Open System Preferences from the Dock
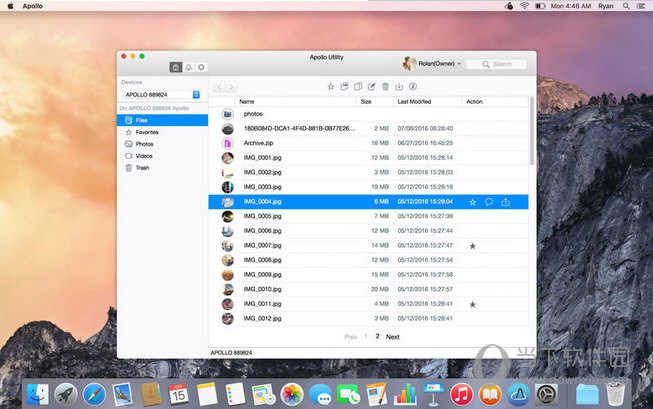 [546, 394]
